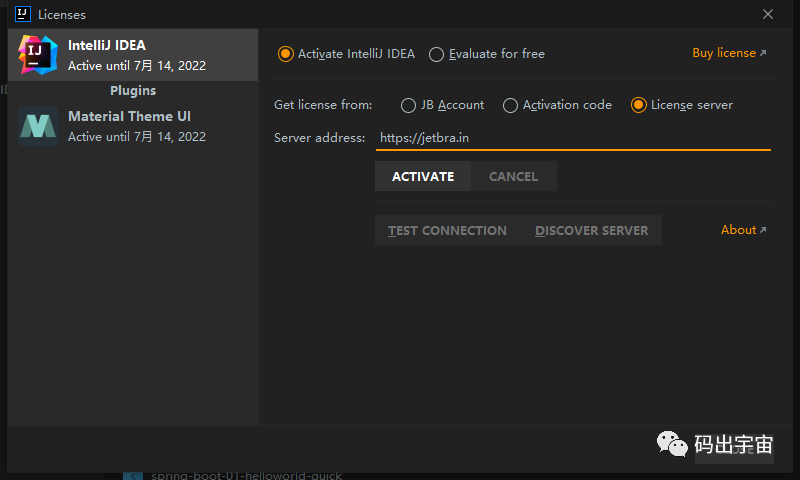Click Test Connection button
The image size is (800, 480).
pos(447,230)
